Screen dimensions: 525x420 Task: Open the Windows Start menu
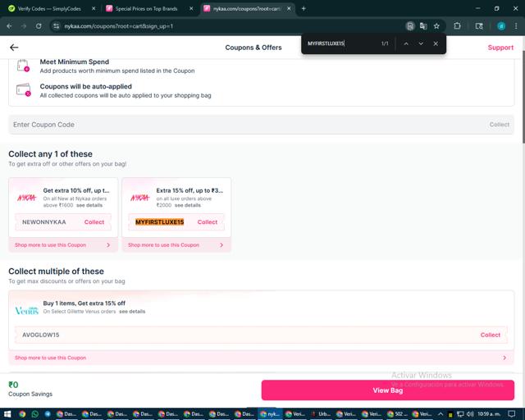[x=7, y=414]
